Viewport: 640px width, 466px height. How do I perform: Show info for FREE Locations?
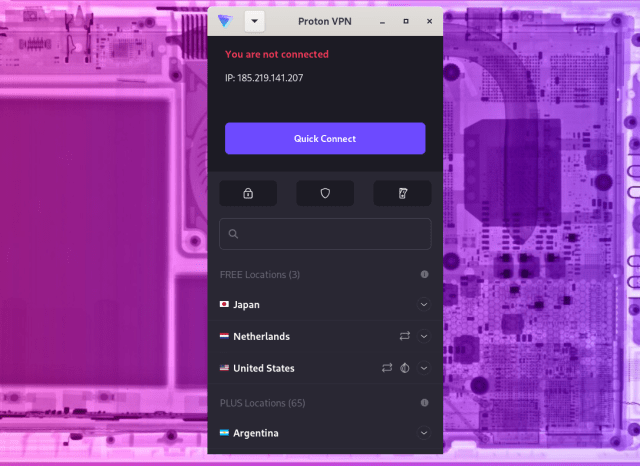click(424, 274)
